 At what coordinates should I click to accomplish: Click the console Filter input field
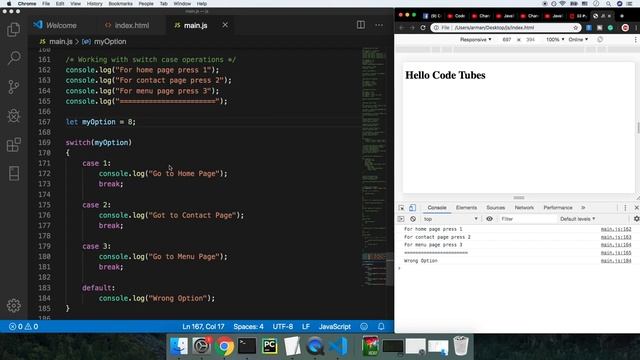pyautogui.click(x=528, y=219)
